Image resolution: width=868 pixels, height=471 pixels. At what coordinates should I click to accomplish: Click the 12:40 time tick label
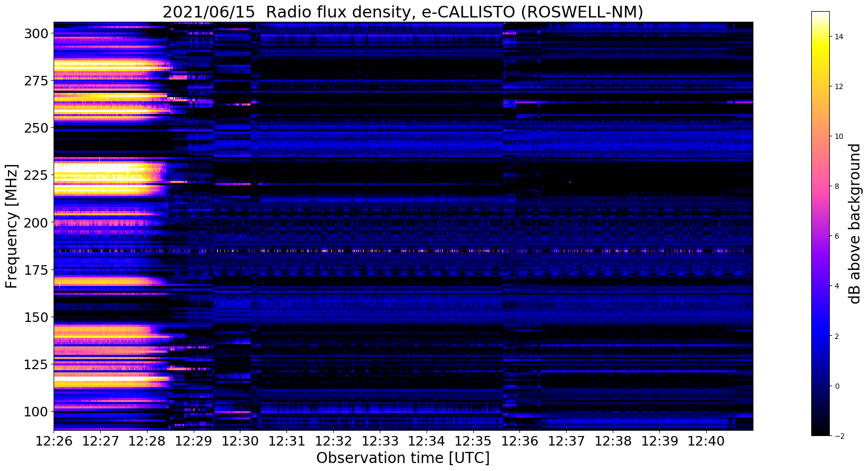click(706, 441)
